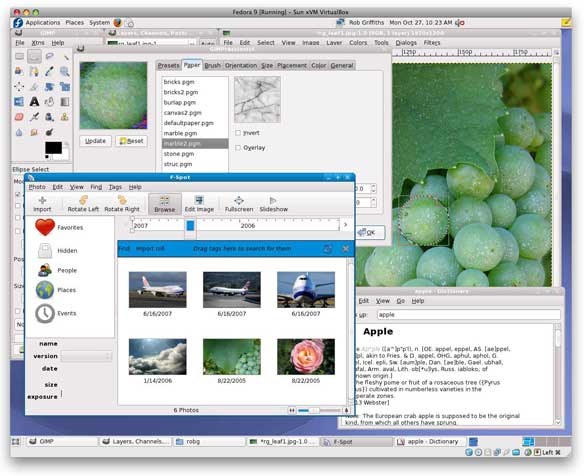
Task: Select the Zoom magnifier tool in GIMP toolbox
Action: pyautogui.click(x=65, y=71)
